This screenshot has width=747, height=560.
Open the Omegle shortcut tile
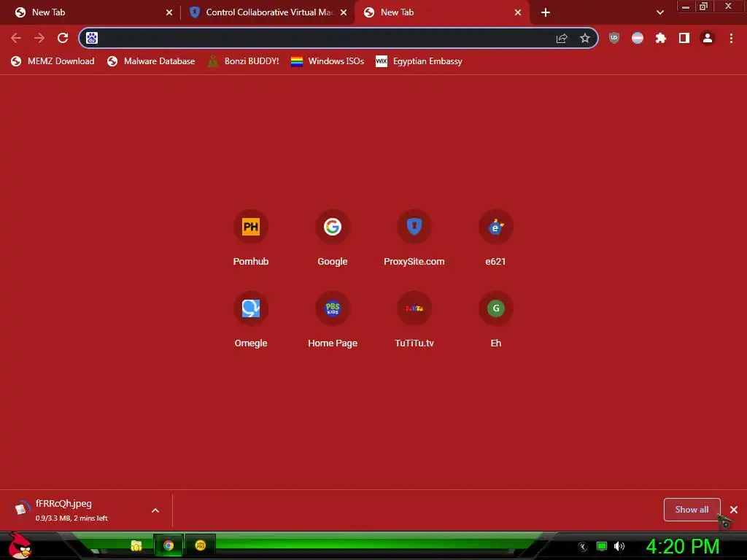coord(251,320)
